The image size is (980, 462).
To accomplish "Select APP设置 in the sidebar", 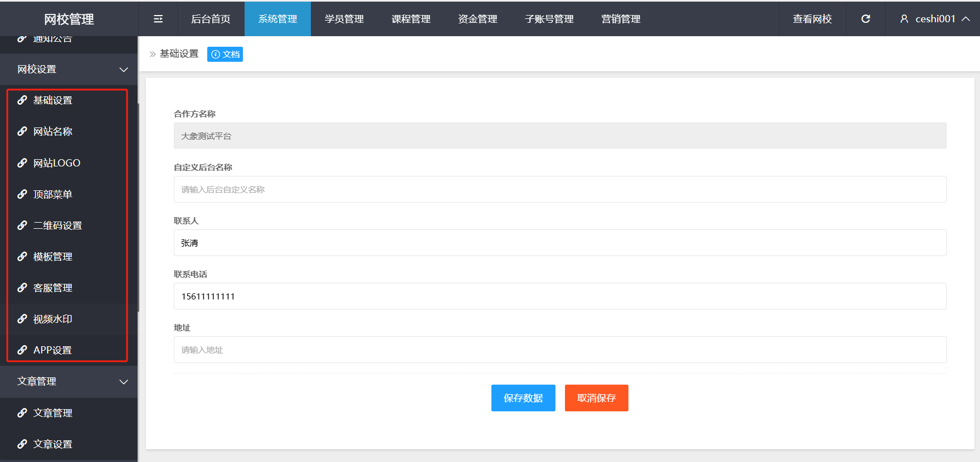I will 68,350.
